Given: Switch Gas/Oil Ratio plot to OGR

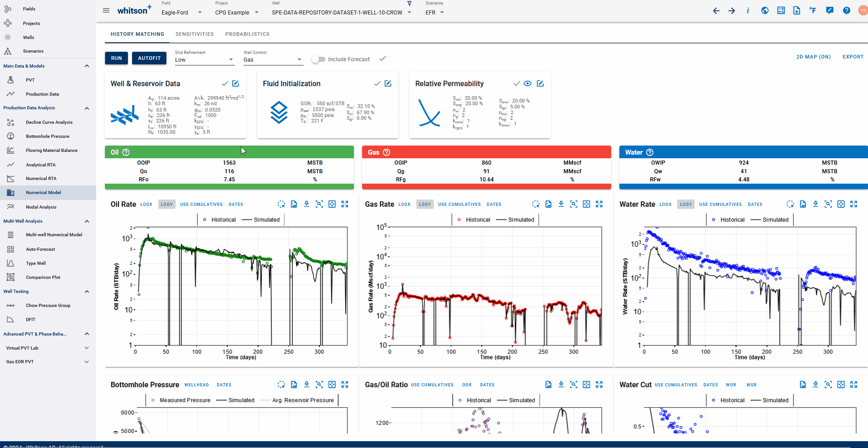Looking at the screenshot, I should pyautogui.click(x=467, y=385).
